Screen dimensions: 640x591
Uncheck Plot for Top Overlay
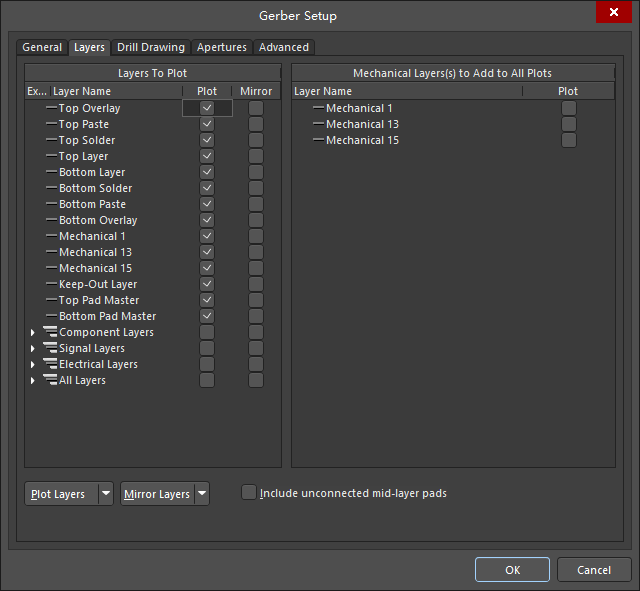(207, 108)
